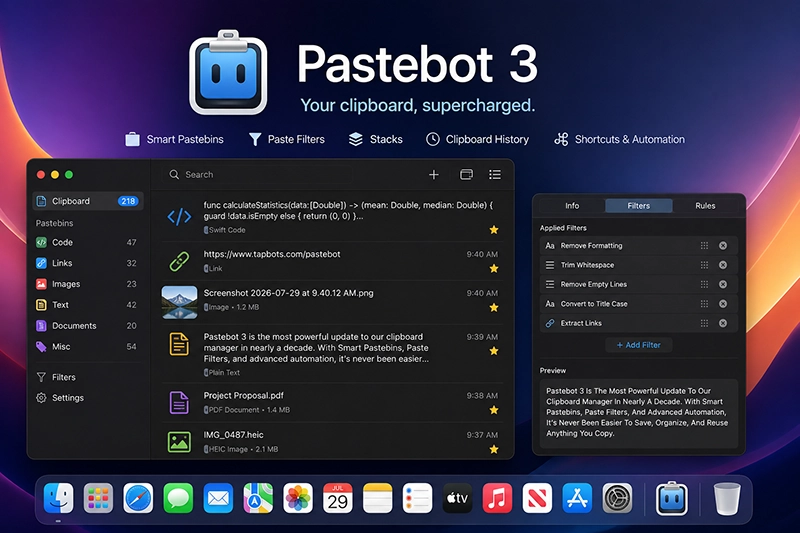Remove the Trim Whitespace filter
Screen dimensions: 800x533
pos(723,265)
